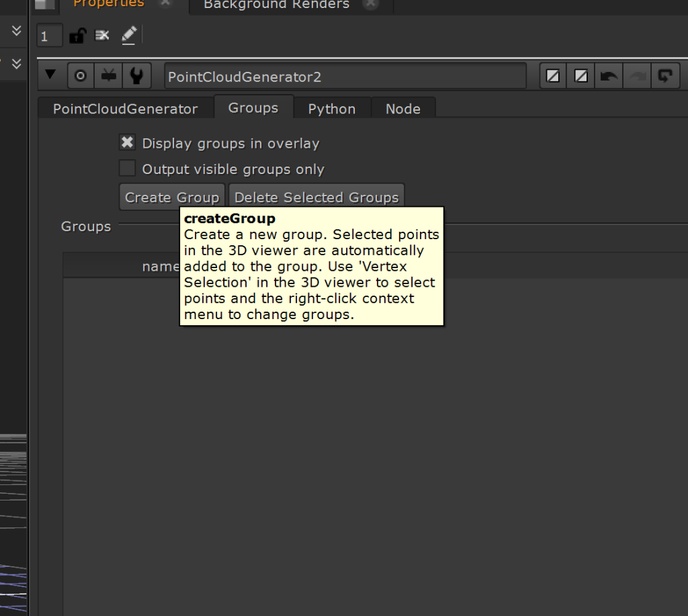
Task: Click the lower double-chevron expander
Action: 16,64
